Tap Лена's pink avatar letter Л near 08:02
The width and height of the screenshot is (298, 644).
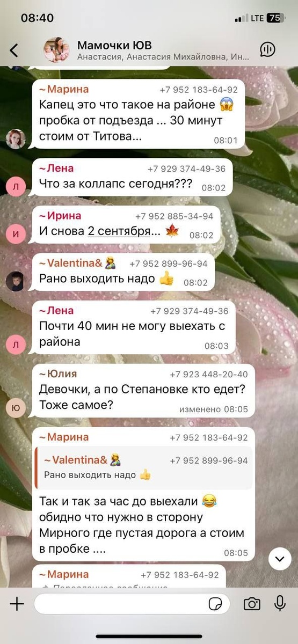tap(15, 186)
